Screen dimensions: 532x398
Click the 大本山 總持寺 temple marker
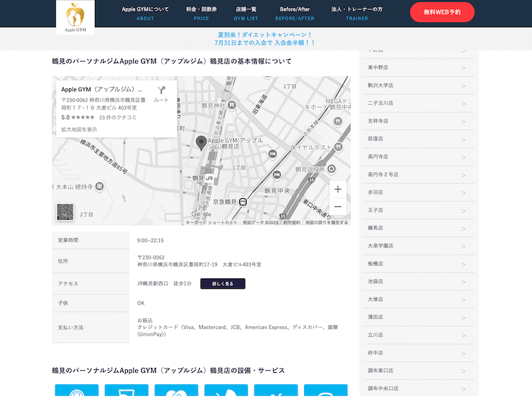[x=99, y=187]
